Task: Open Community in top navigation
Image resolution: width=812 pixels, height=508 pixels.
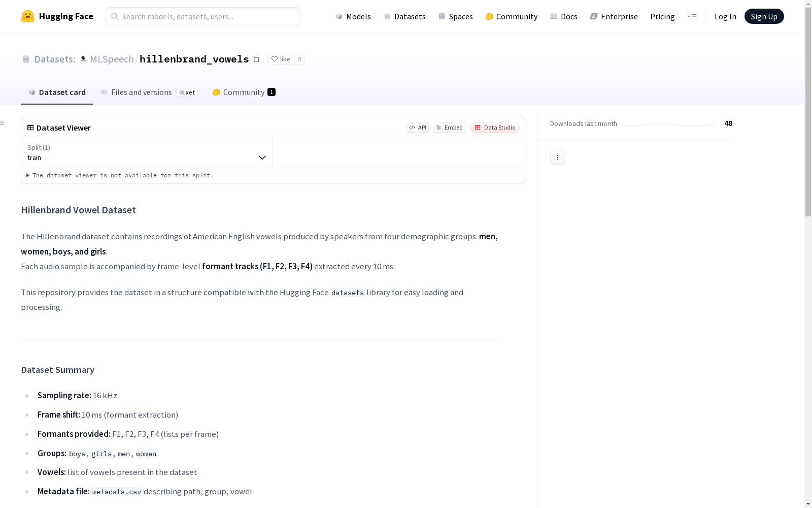Action: click(x=511, y=16)
